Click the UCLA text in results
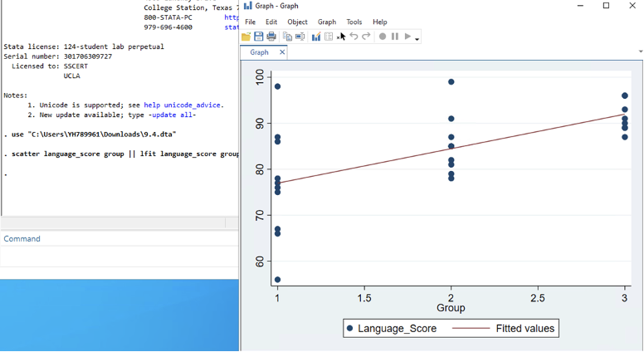644x352 pixels. click(71, 76)
